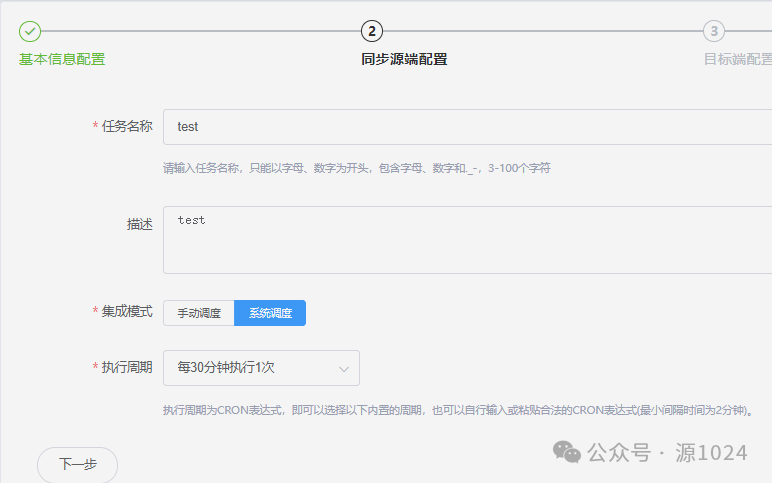Click CRON expression hint text under 执行周期
772x483 pixels.
point(458,410)
